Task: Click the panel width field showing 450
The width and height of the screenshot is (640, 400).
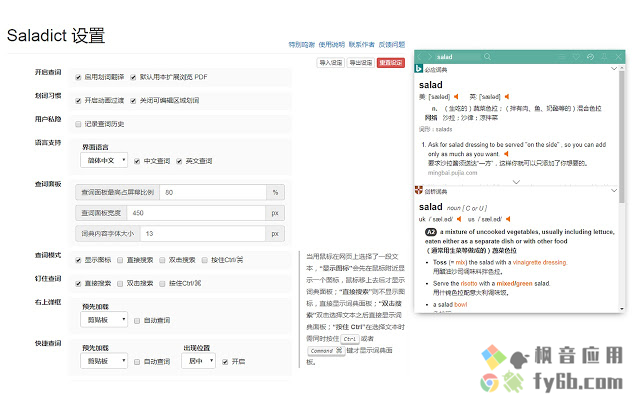Action: click(196, 213)
